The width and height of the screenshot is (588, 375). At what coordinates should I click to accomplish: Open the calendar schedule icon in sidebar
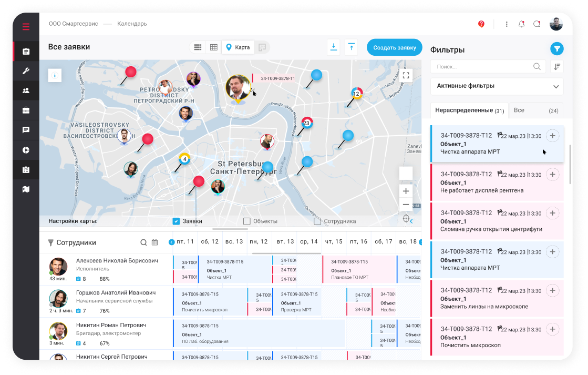tap(26, 170)
